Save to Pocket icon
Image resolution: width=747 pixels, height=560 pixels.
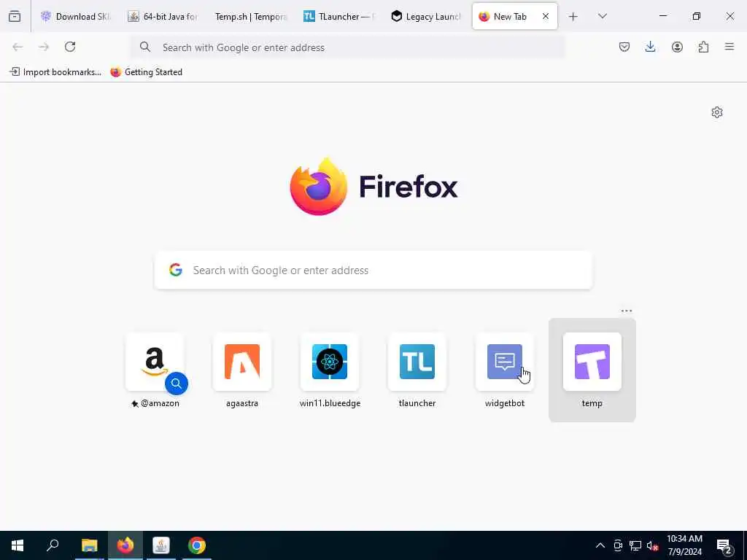(624, 47)
